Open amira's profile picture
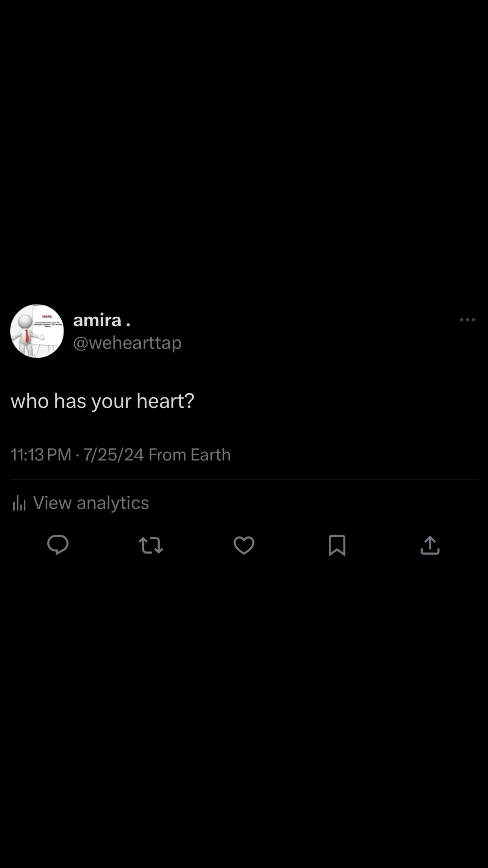The width and height of the screenshot is (488, 868). click(37, 331)
